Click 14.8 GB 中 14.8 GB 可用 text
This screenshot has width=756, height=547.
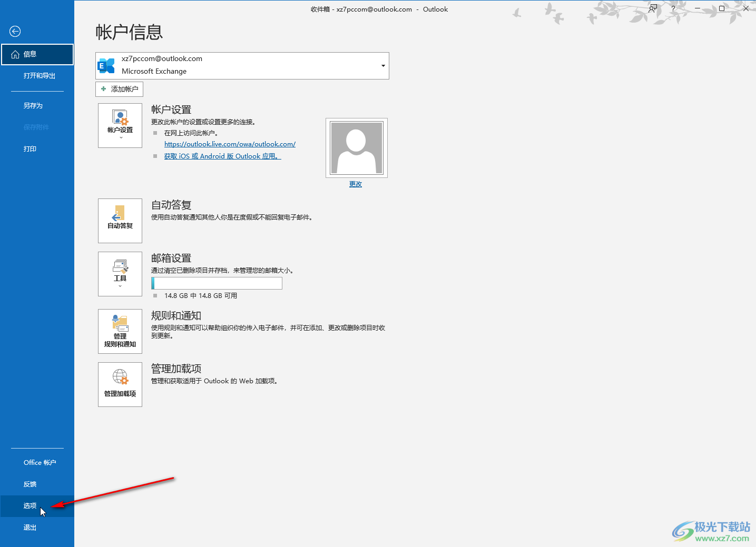click(201, 296)
